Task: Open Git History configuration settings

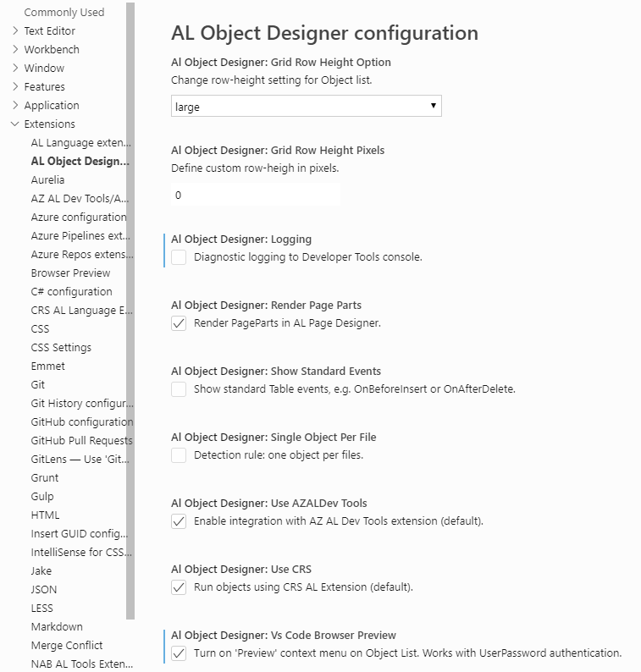Action: click(82, 404)
